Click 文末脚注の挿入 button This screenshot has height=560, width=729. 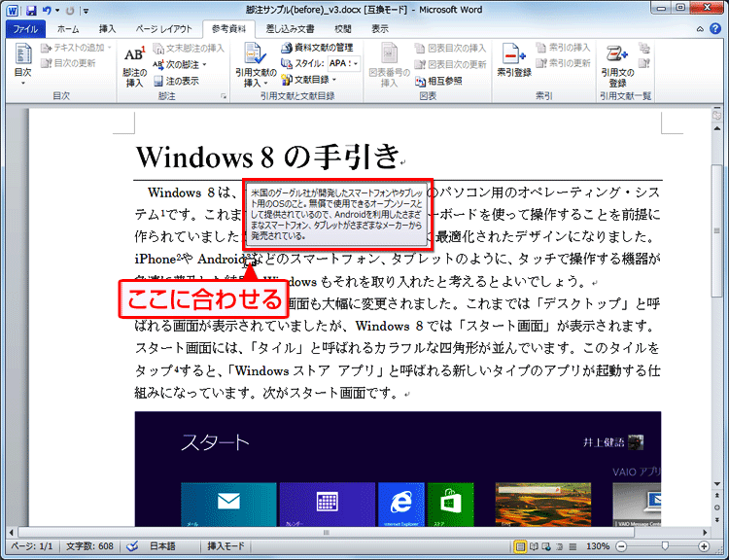pos(189,49)
